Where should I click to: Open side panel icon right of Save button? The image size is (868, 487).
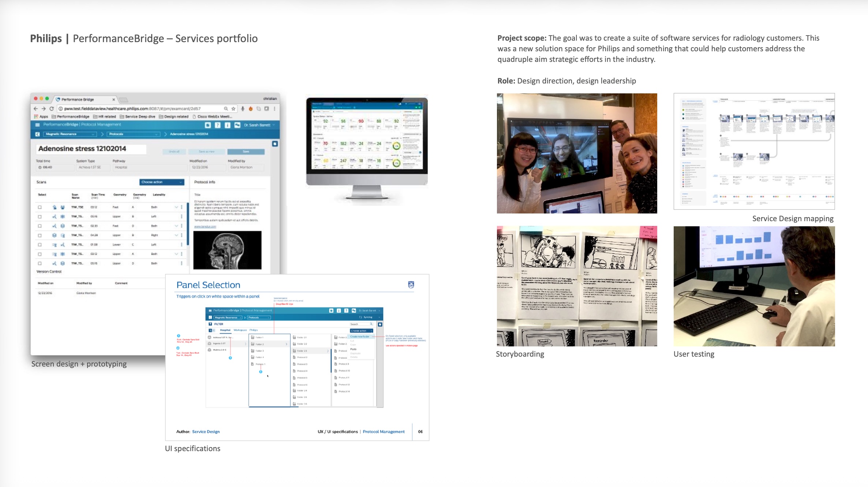click(275, 144)
